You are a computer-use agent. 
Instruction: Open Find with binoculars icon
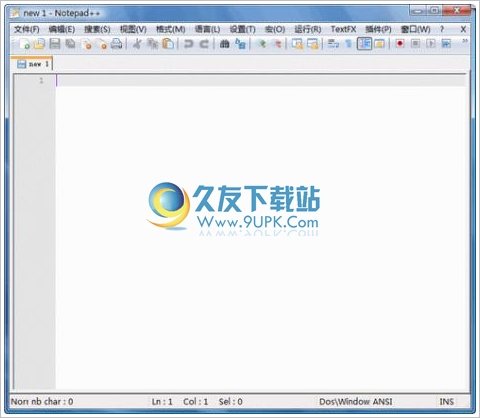tap(224, 44)
